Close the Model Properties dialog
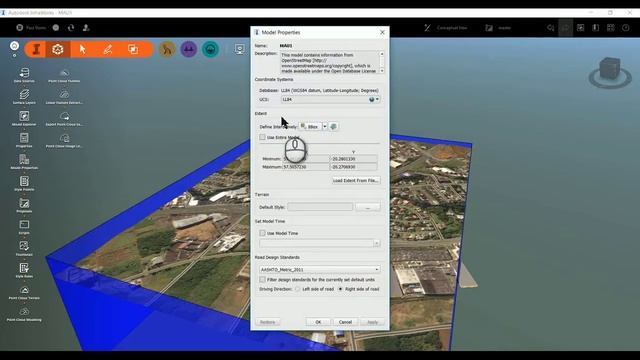The height and width of the screenshot is (360, 640). coord(382,32)
